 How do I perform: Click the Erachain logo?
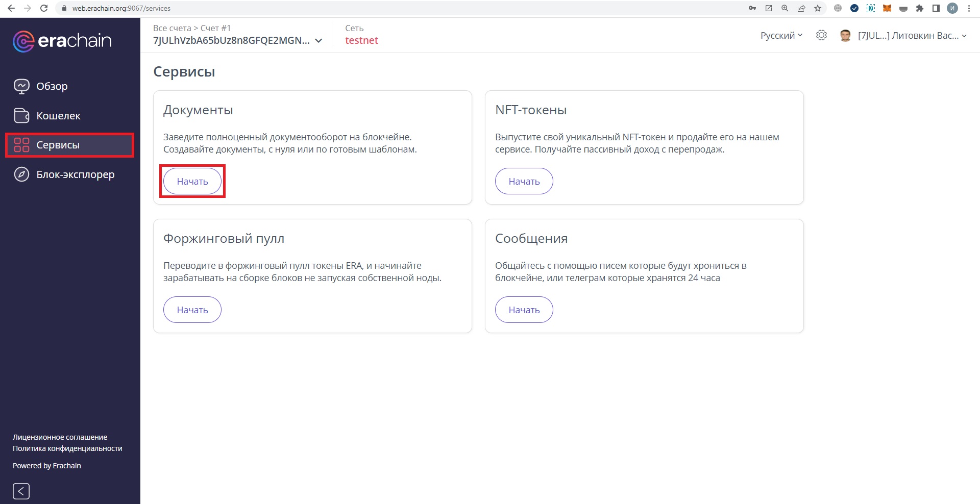click(62, 41)
